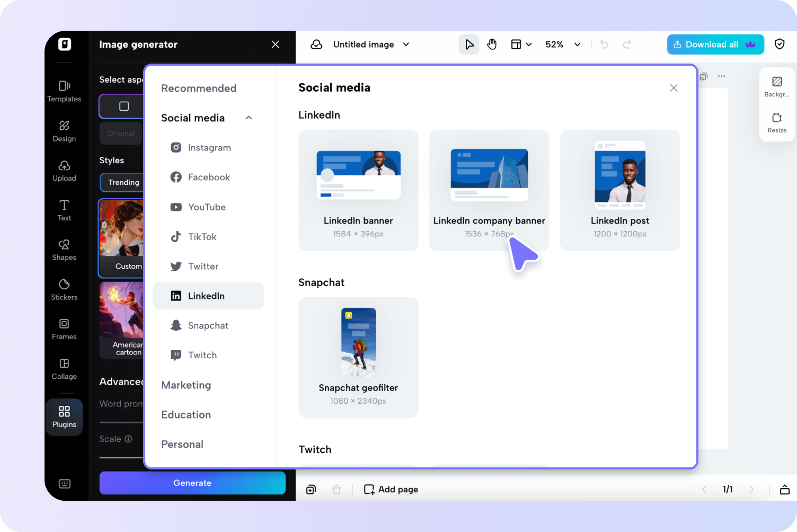Click the keyboard shortcuts icon
The image size is (797, 532).
point(65,483)
